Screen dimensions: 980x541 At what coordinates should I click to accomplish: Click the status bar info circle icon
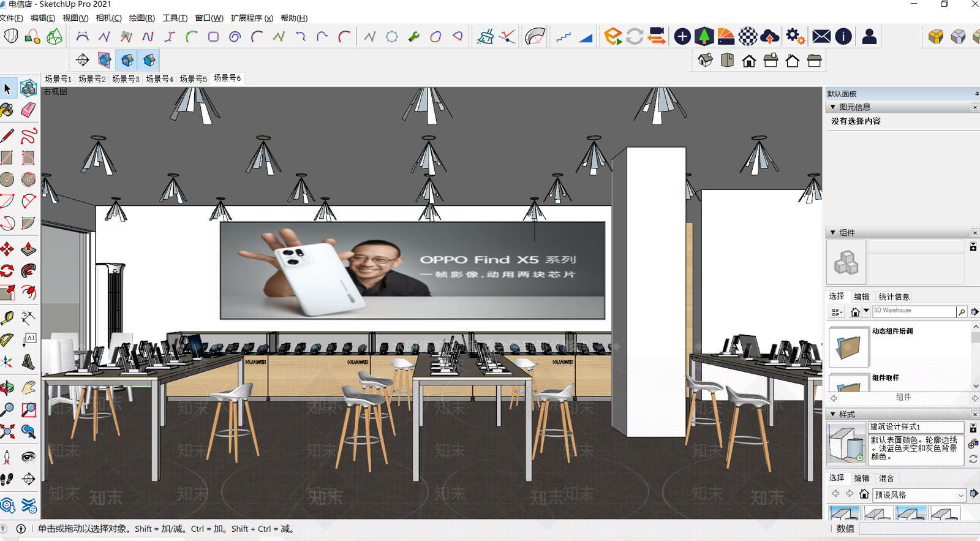(x=21, y=529)
